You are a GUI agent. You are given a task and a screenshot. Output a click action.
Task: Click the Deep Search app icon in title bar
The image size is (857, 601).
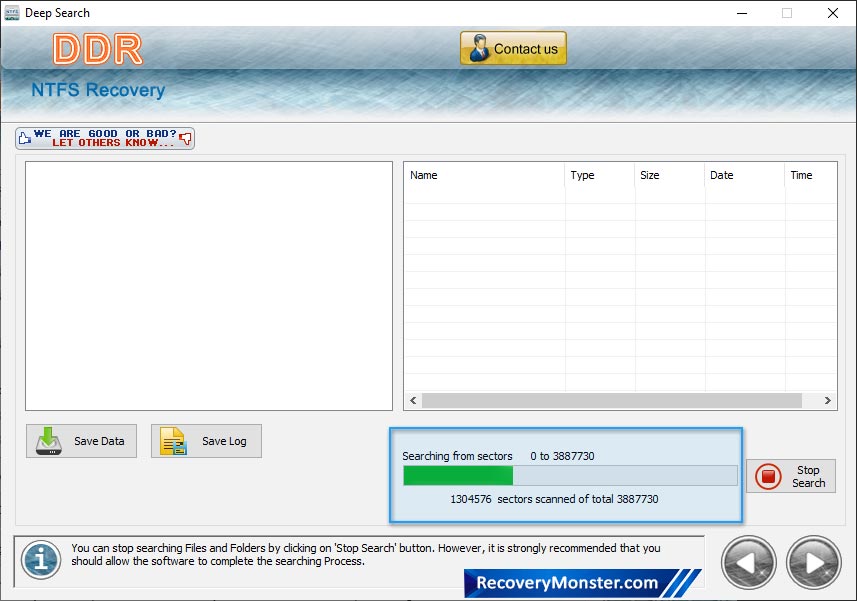[x=11, y=13]
